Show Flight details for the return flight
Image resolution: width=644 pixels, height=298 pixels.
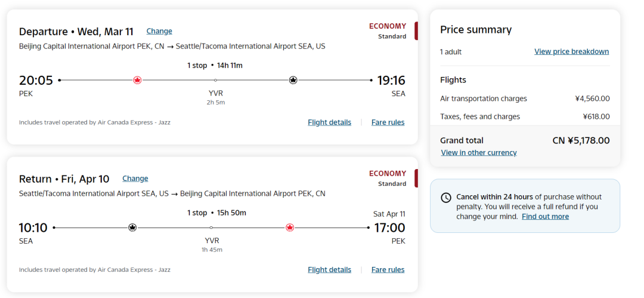329,270
